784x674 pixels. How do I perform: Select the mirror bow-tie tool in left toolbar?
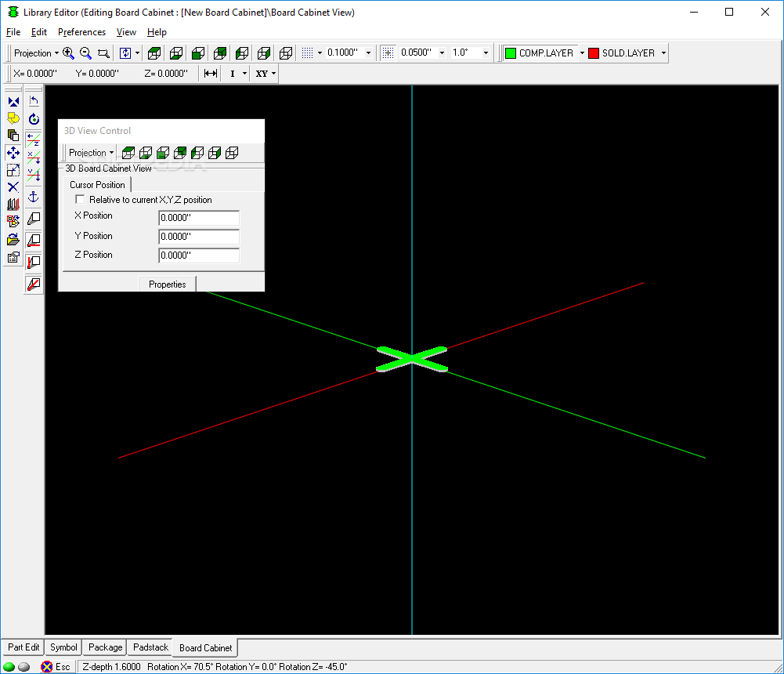click(x=13, y=102)
